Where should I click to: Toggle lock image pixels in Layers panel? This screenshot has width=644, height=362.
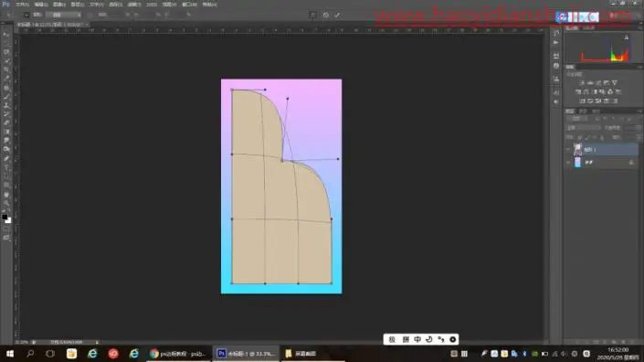point(587,137)
